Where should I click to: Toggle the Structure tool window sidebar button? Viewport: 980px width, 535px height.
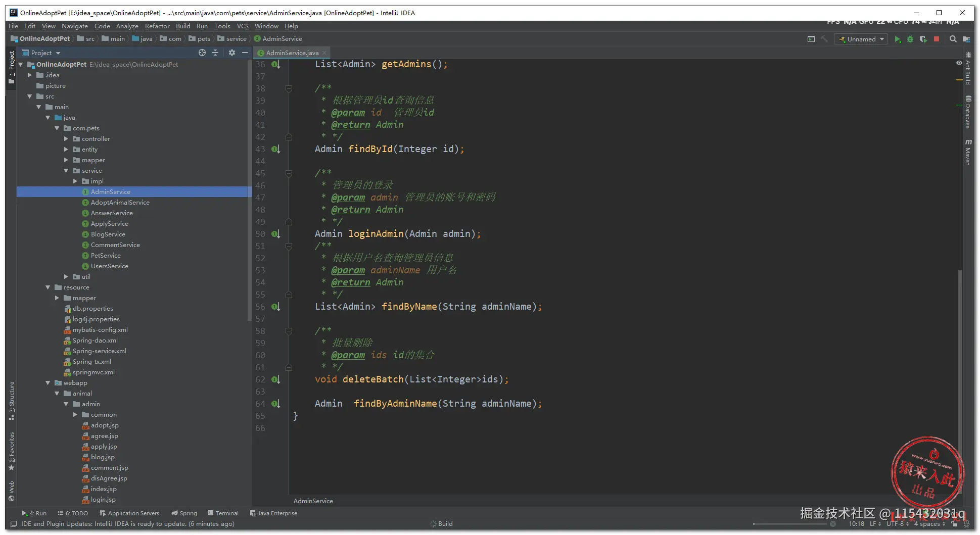(x=11, y=401)
